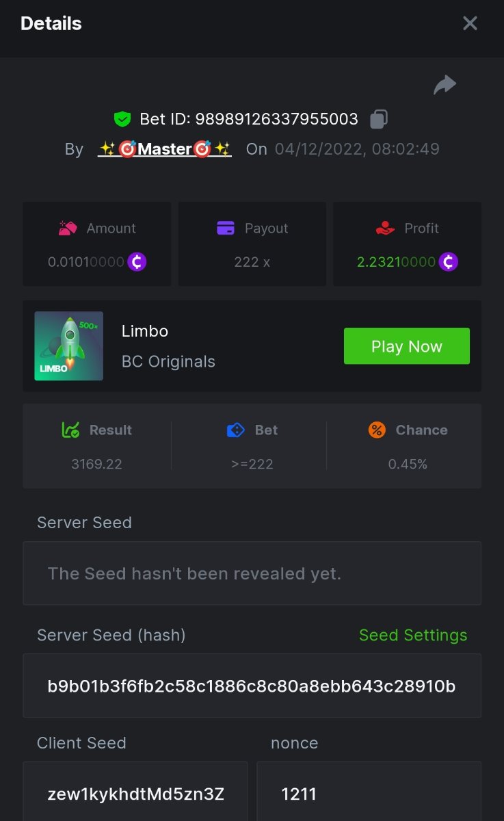504x821 pixels.
Task: Click the Amount chips icon
Action: [x=68, y=229]
